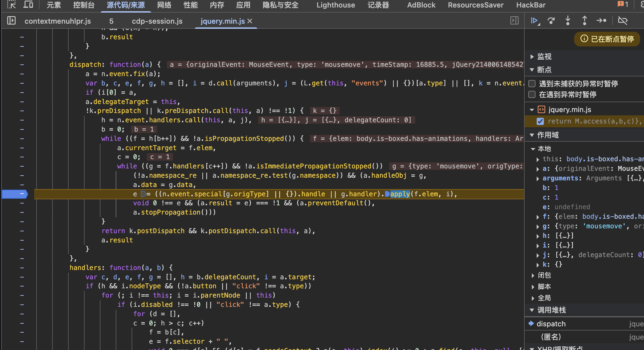Open the cdp-session.js file tab
644x350 pixels.
pos(157,21)
